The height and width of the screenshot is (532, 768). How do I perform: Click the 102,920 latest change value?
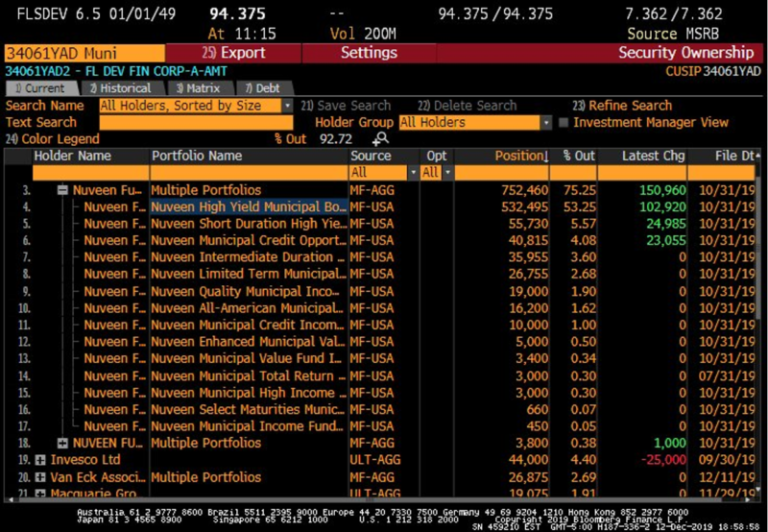tap(662, 207)
